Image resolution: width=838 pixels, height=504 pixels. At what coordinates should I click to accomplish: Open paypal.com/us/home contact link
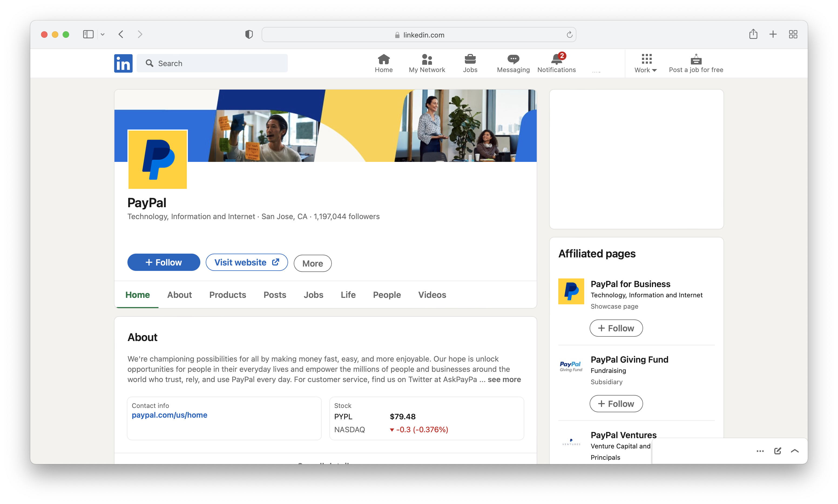point(169,415)
